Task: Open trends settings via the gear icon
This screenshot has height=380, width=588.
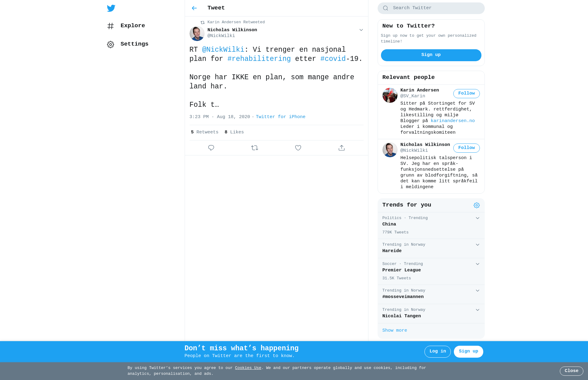Action: [x=477, y=205]
